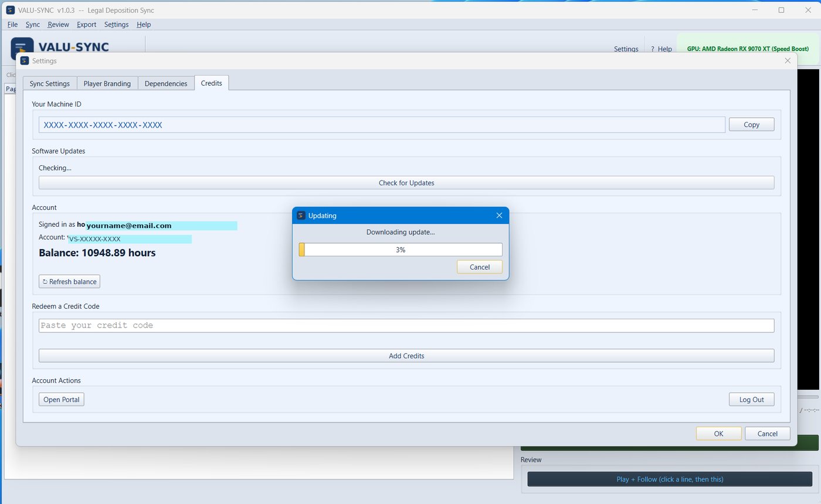The height and width of the screenshot is (504, 821).
Task: Click the Settings dialog title icon
Action: 25,60
